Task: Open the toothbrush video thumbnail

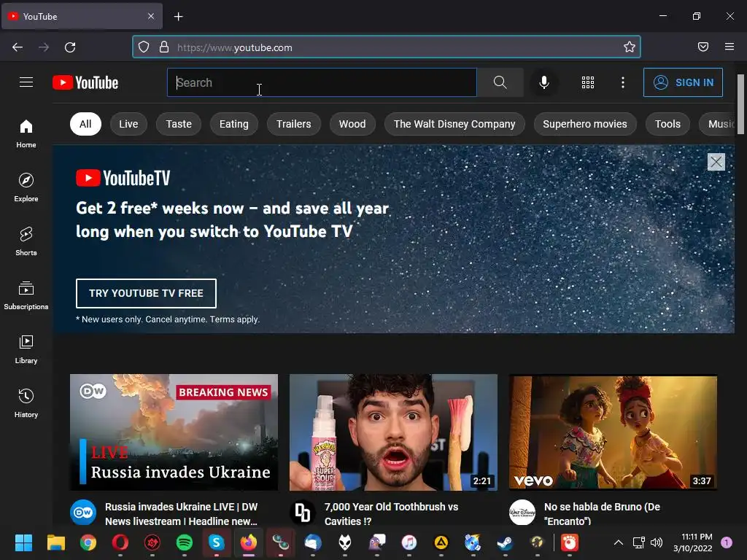Action: (x=393, y=432)
